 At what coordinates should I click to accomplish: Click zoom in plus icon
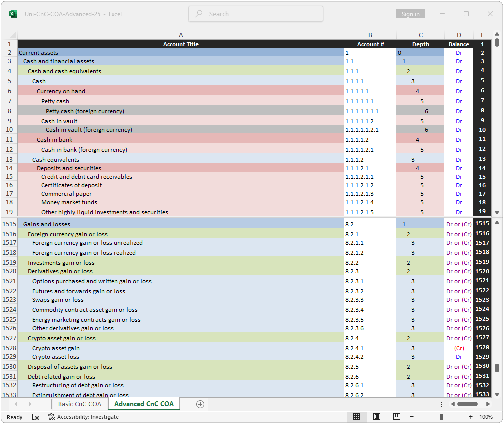pyautogui.click(x=471, y=417)
